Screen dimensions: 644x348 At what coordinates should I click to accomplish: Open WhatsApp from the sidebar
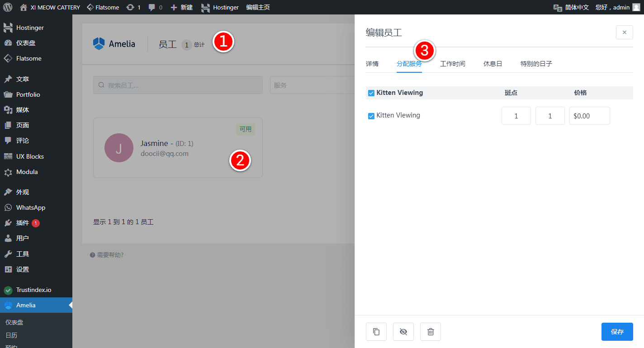coord(30,207)
